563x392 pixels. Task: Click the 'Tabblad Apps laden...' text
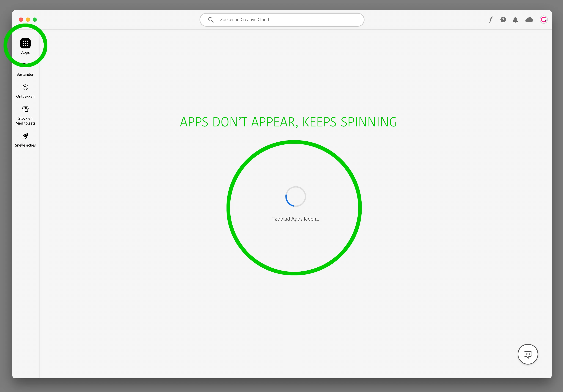pyautogui.click(x=295, y=219)
